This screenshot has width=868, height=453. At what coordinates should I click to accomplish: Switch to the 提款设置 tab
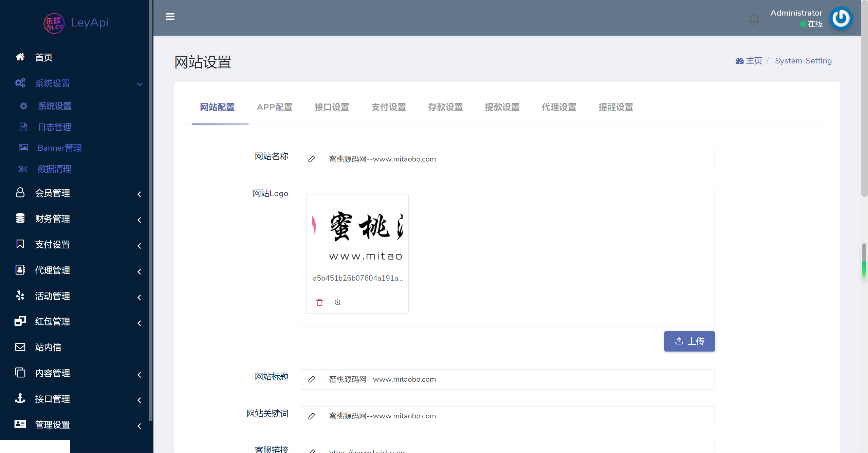point(502,107)
